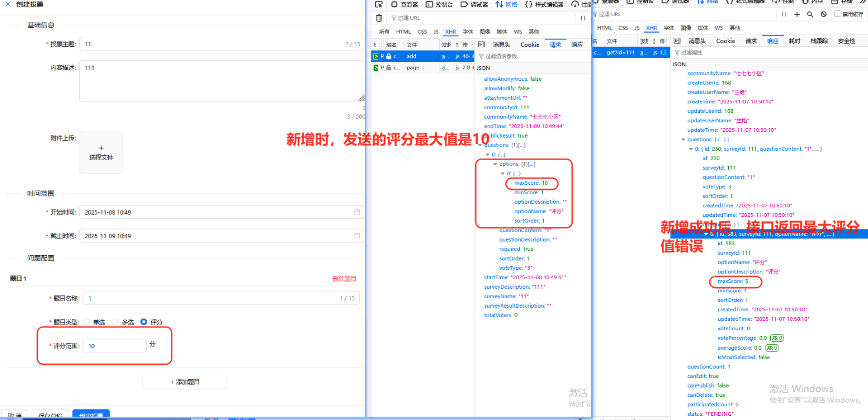Click lock icon on the add request row
Image resolution: width=868 pixels, height=420 pixels.
pyautogui.click(x=389, y=56)
